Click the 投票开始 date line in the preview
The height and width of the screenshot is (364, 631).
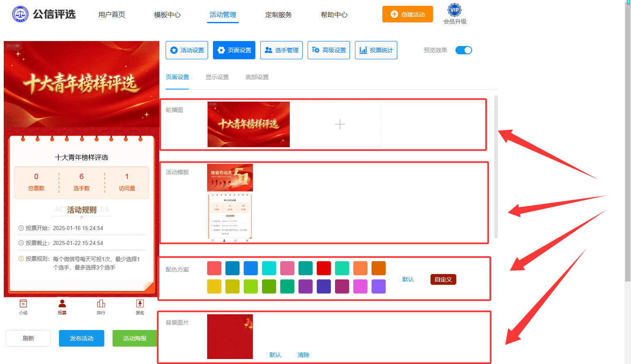coord(61,228)
